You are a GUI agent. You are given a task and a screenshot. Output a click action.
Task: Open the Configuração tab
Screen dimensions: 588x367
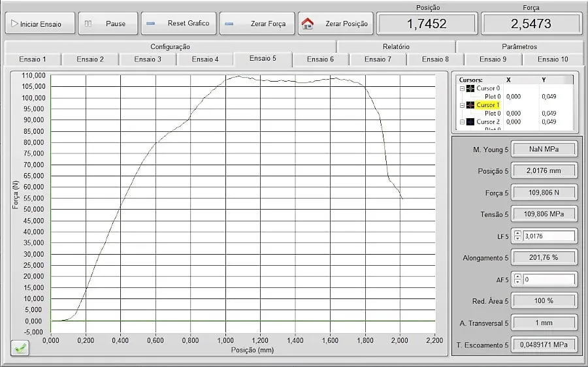170,46
